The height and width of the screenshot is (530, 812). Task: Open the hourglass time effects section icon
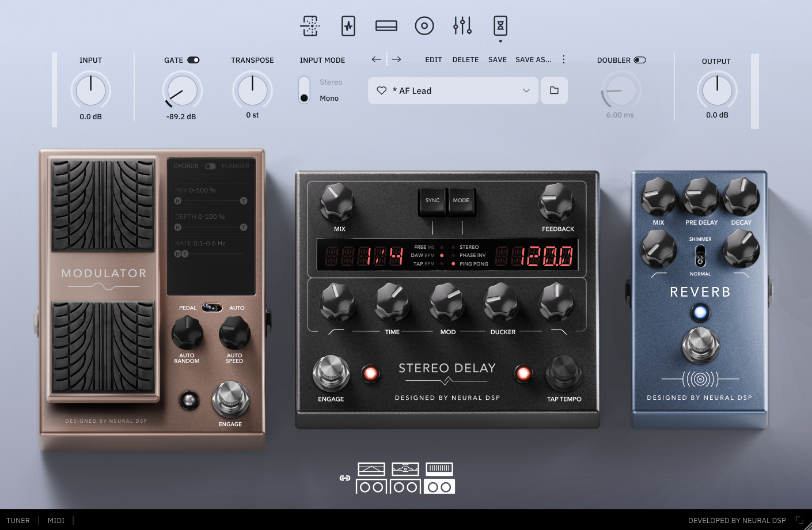500,26
